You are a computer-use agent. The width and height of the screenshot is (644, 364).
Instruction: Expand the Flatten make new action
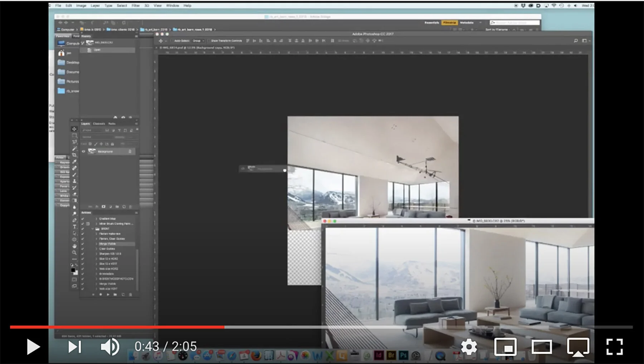tap(97, 234)
